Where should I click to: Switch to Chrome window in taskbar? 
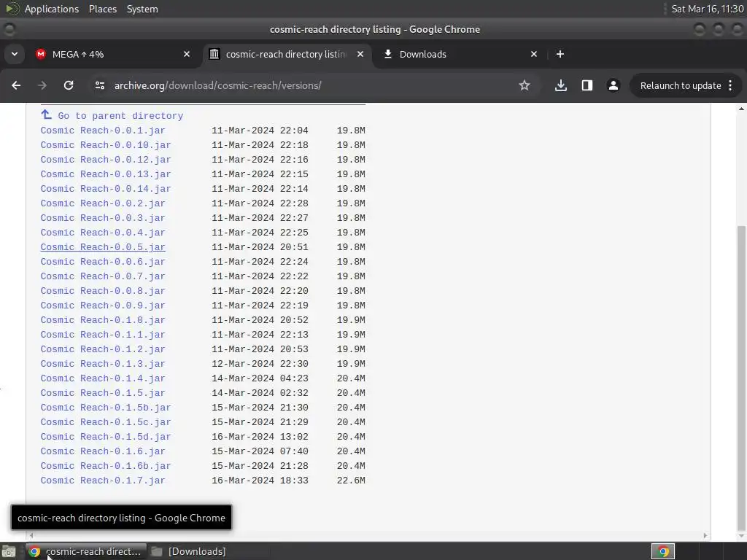[x=86, y=551]
